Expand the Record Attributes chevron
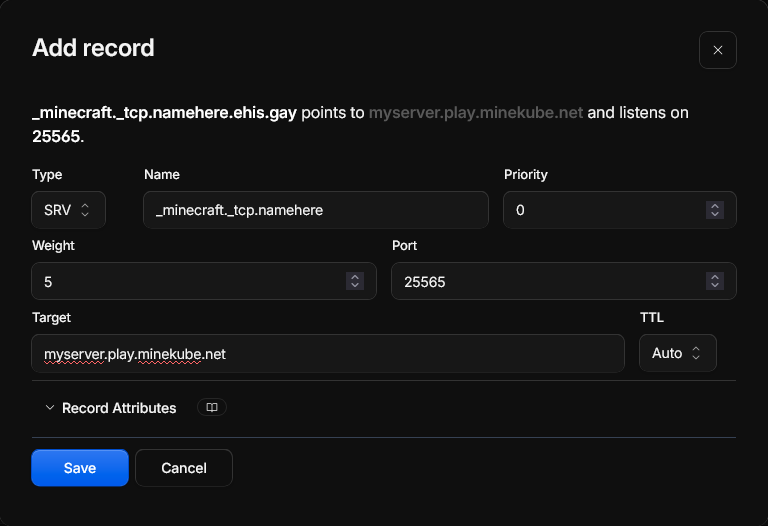This screenshot has width=768, height=526. (x=49, y=407)
